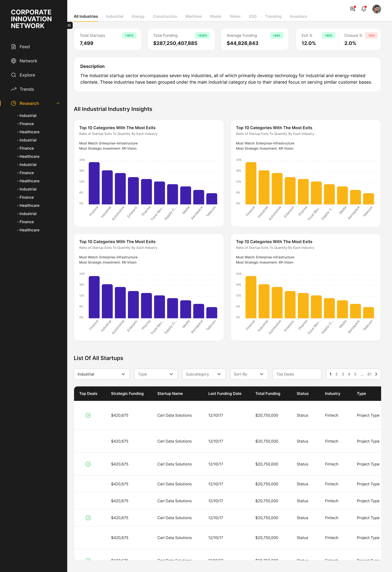Click the tallest purple Finance bar
The height and width of the screenshot is (572, 392).
click(94, 183)
